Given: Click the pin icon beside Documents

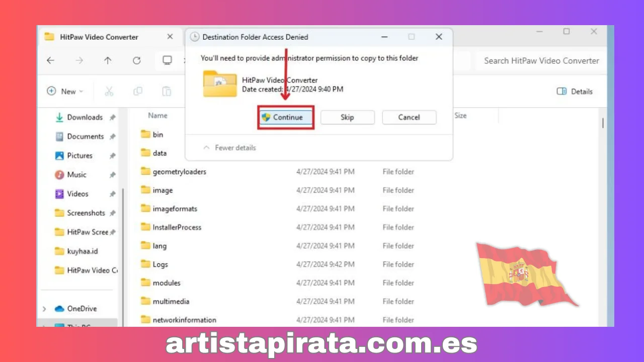Looking at the screenshot, I should point(113,136).
